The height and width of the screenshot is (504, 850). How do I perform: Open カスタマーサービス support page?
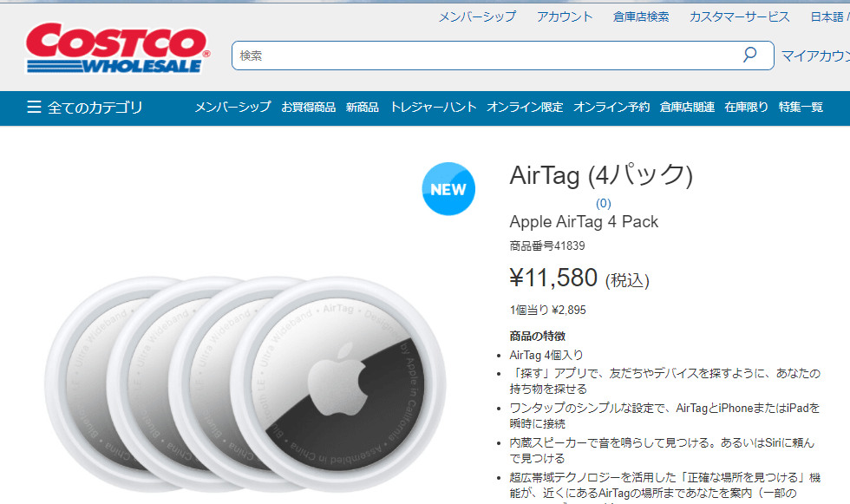738,16
